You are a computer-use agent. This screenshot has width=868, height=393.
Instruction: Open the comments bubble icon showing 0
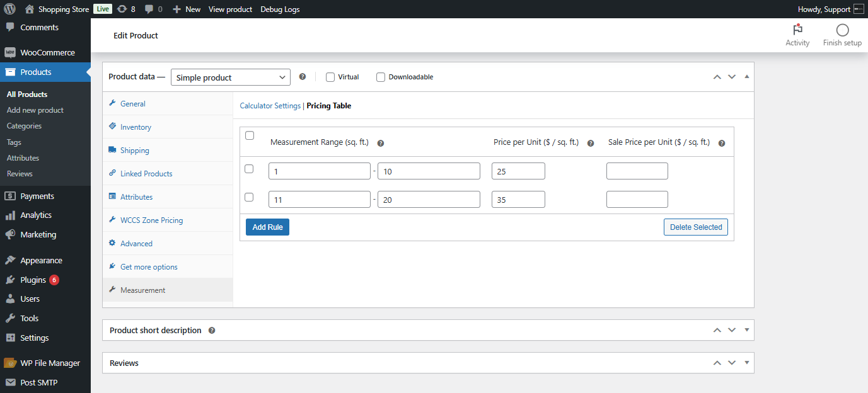(149, 9)
